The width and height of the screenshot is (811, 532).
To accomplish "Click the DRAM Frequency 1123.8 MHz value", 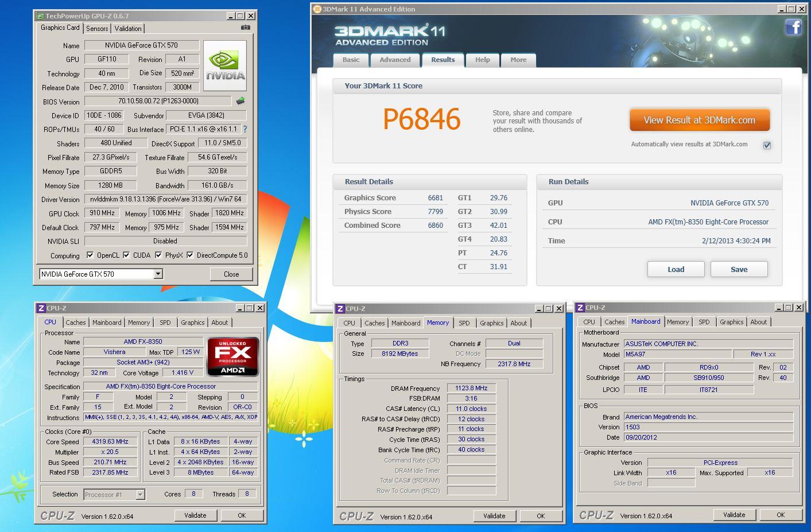I will [471, 388].
